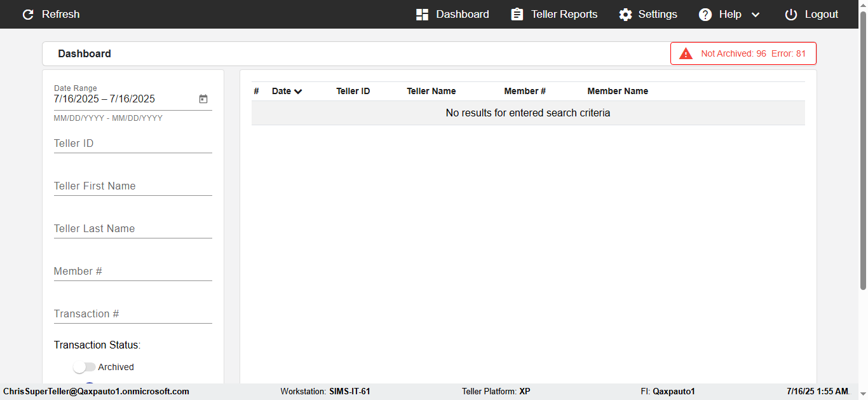Screen dimensions: 868x400
Task: Click the red warning triangle icon
Action: pos(686,53)
